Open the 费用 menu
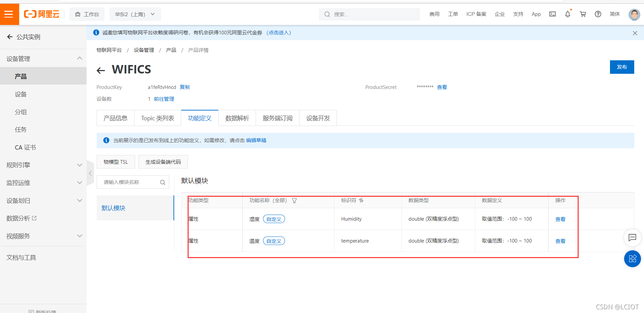 [x=434, y=14]
